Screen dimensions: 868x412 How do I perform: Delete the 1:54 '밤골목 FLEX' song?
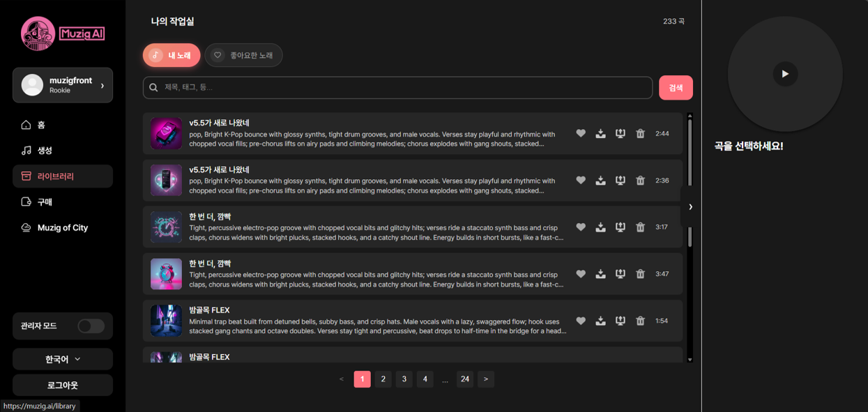coord(640,321)
